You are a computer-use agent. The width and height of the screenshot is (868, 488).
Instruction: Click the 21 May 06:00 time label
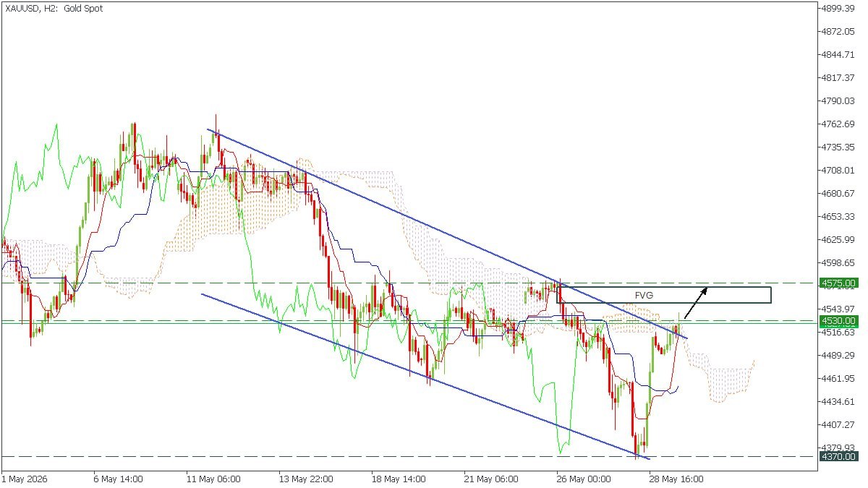coord(490,479)
